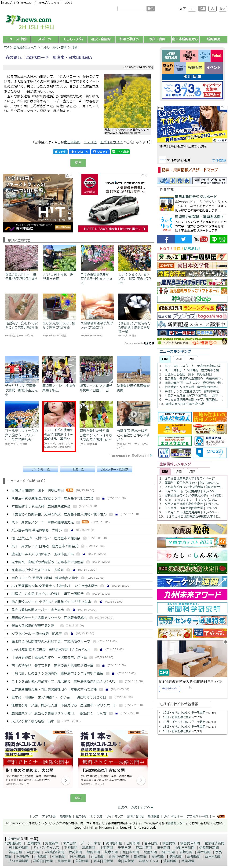Open 新聞購読 navigation menu
The image size is (230, 868).
coord(213,39)
